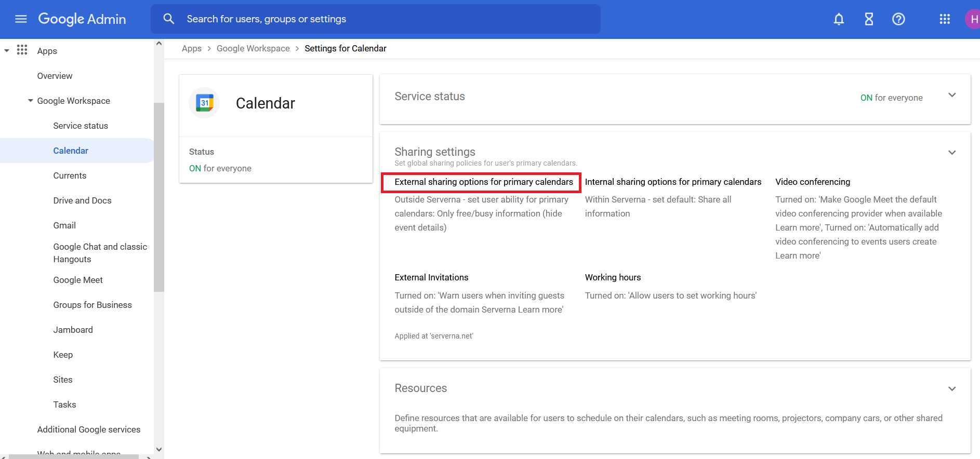
Task: Select Service status in the sidebar
Action: tap(81, 126)
